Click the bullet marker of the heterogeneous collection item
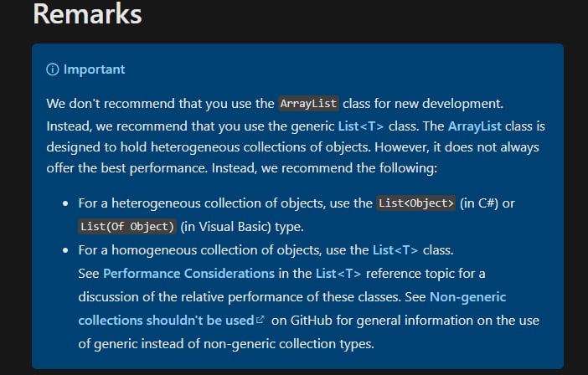The height and width of the screenshot is (375, 588). point(65,203)
